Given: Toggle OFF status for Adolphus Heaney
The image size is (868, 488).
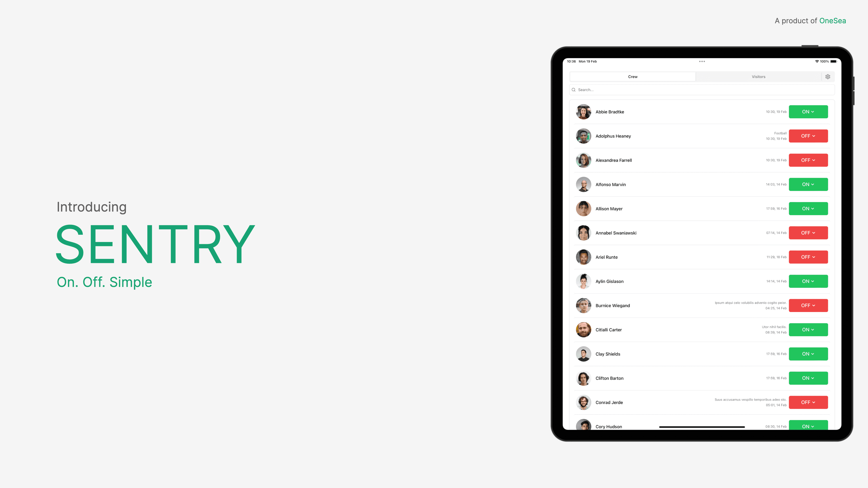Looking at the screenshot, I should tap(808, 136).
